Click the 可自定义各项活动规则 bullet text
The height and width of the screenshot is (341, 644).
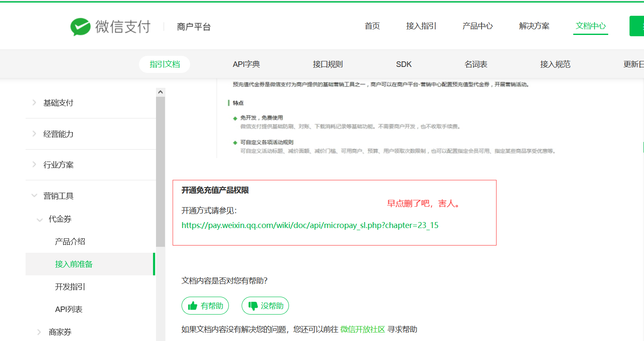coord(266,142)
